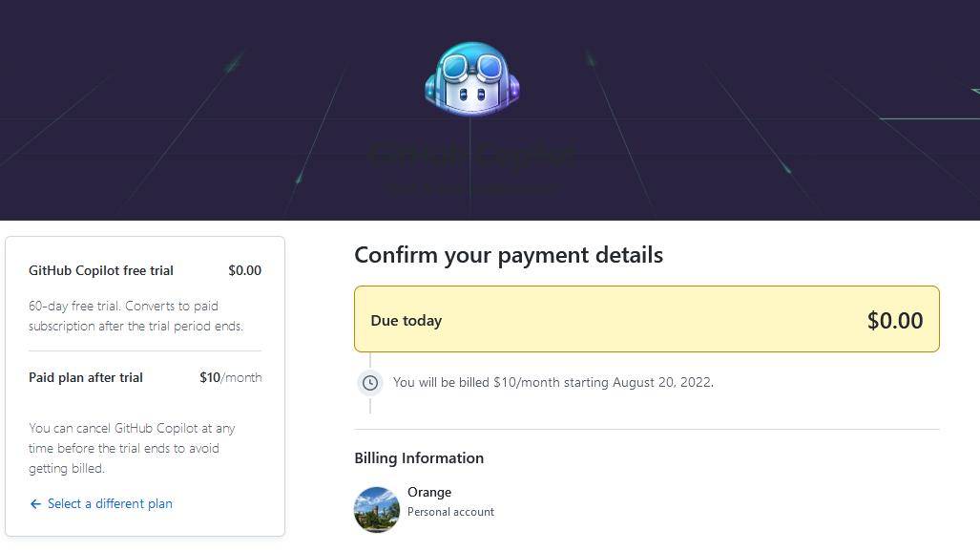980x552 pixels.
Task: Select the 'Orange' account name
Action: click(429, 492)
